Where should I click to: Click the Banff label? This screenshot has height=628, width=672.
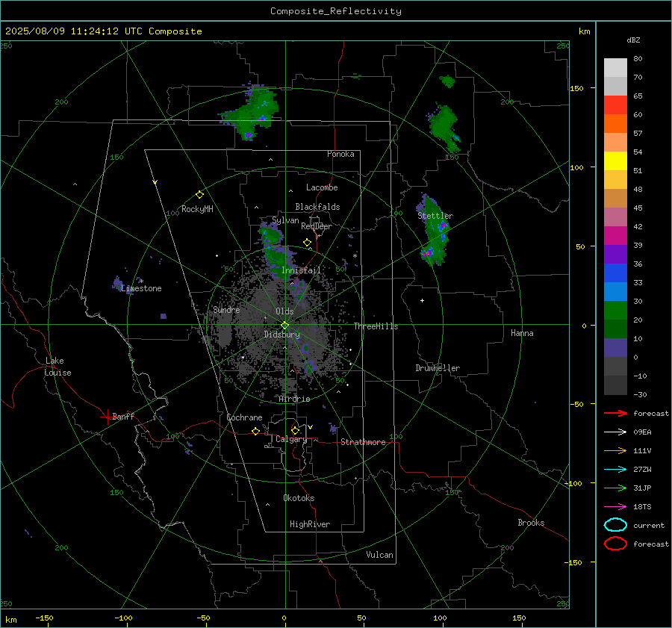tap(123, 416)
